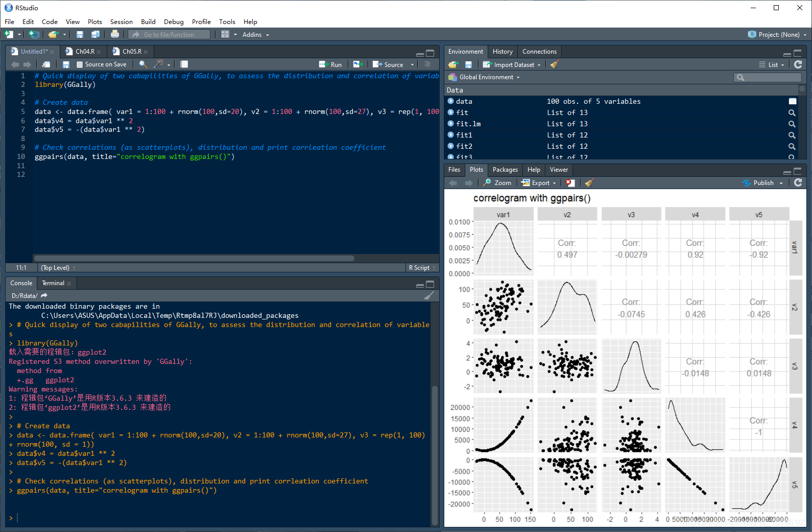The image size is (812, 532).
Task: Click the Run button in editor toolbar
Action: pos(330,64)
